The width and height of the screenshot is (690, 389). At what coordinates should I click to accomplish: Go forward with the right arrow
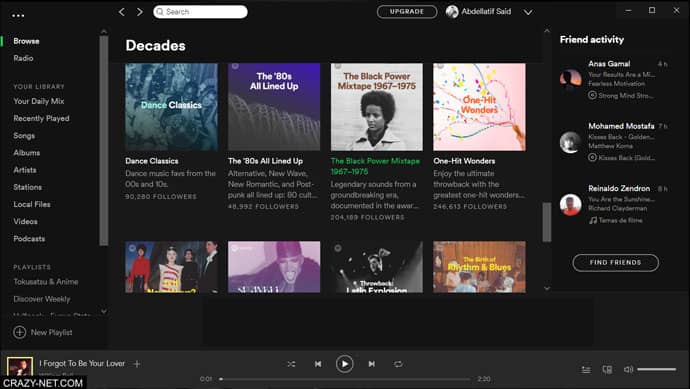(x=139, y=12)
